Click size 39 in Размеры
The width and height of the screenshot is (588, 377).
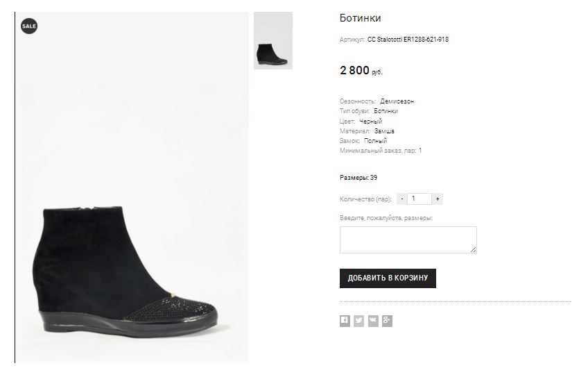(x=374, y=178)
